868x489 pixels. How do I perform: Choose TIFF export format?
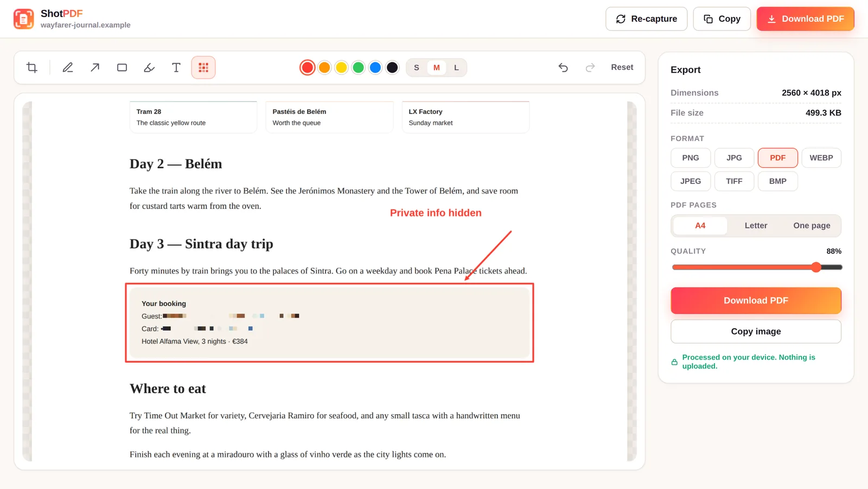pyautogui.click(x=734, y=181)
